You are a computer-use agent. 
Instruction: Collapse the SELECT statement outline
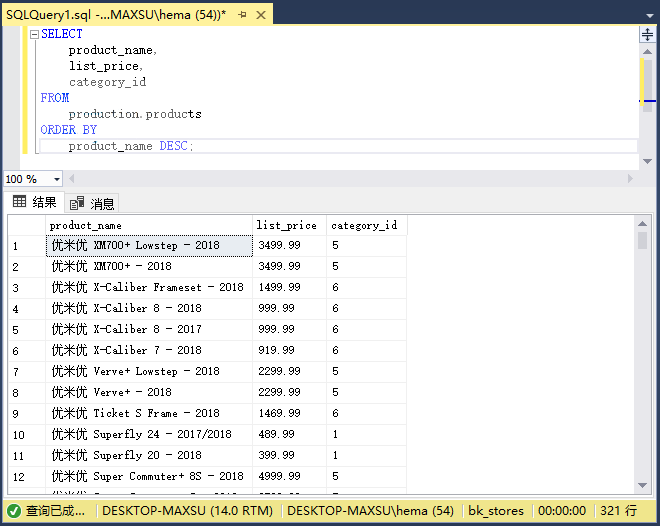35,34
